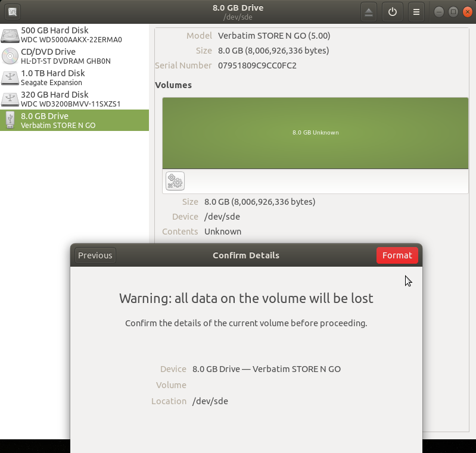Maximize the Disks window

453,12
